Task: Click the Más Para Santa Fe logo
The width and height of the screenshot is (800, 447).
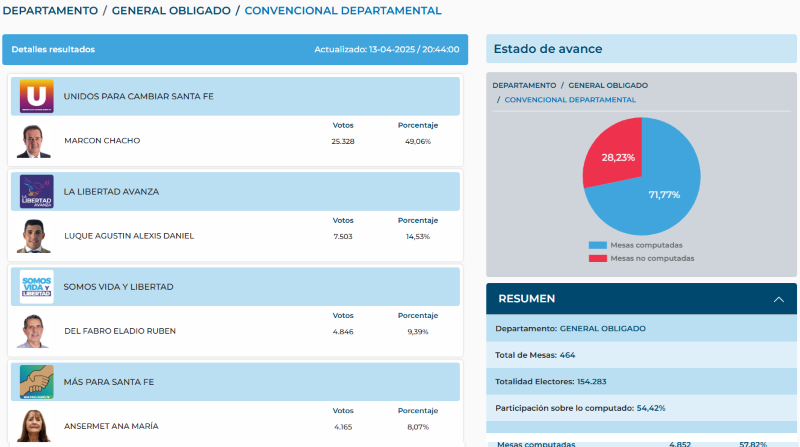Action: (x=37, y=382)
